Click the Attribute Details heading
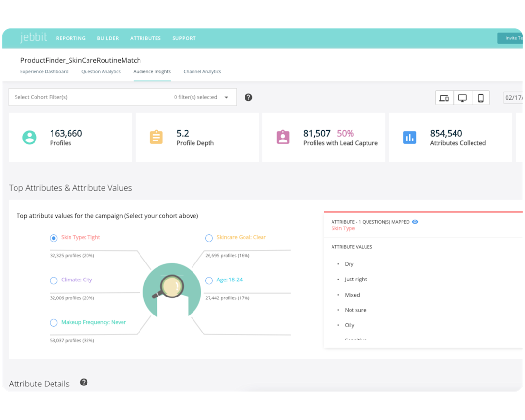The width and height of the screenshot is (525, 420). point(39,384)
